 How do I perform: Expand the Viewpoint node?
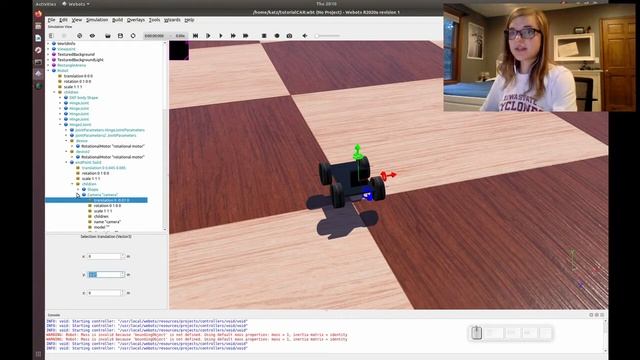(48, 49)
